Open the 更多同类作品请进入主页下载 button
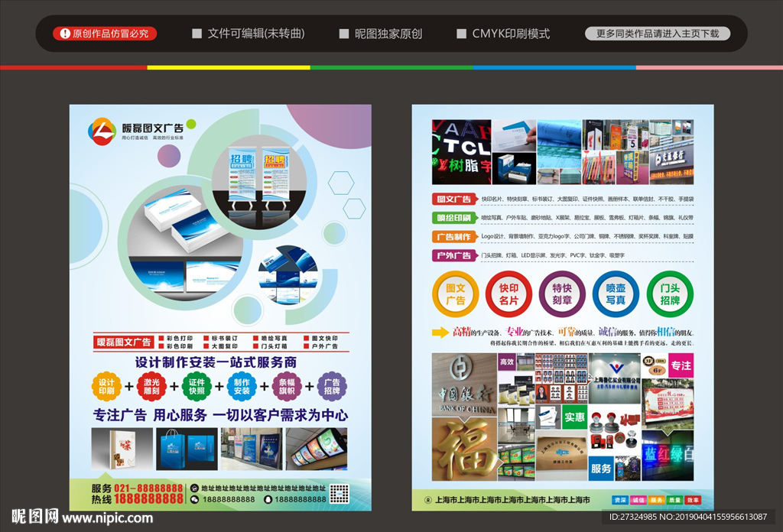 point(657,34)
